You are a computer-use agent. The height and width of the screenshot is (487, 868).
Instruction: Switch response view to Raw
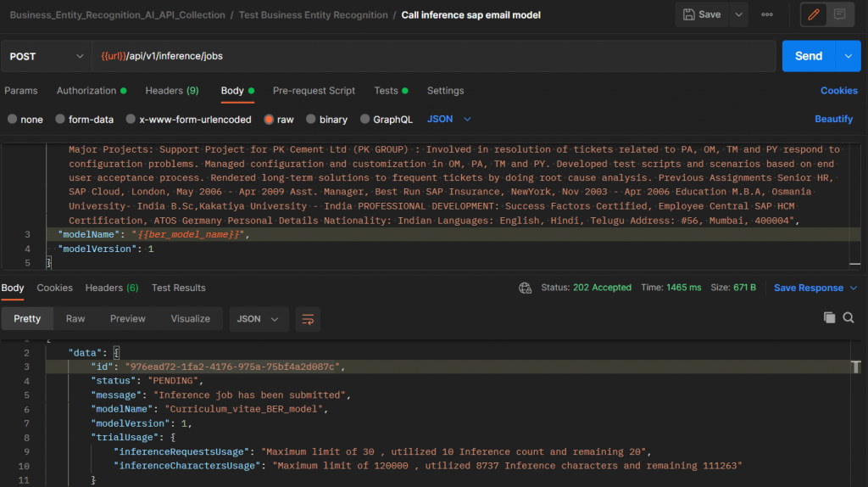pyautogui.click(x=75, y=318)
